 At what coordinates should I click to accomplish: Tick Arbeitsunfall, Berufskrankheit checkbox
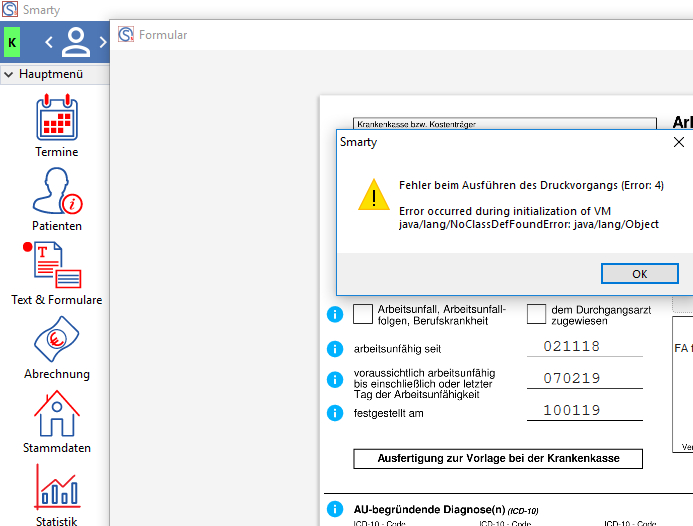[x=363, y=314]
